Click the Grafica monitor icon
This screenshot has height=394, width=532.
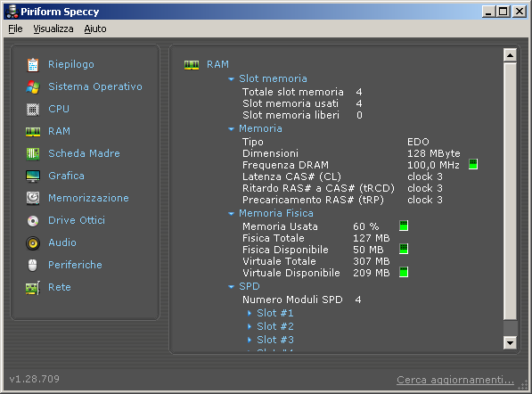click(33, 176)
